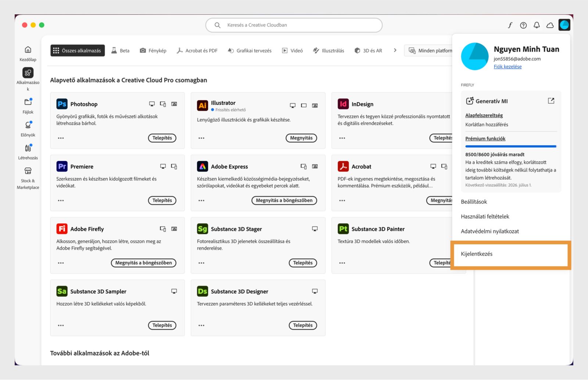Viewport: 588px width, 380px height.
Task: Switch to Grafikai tervezés tab
Action: pos(250,50)
